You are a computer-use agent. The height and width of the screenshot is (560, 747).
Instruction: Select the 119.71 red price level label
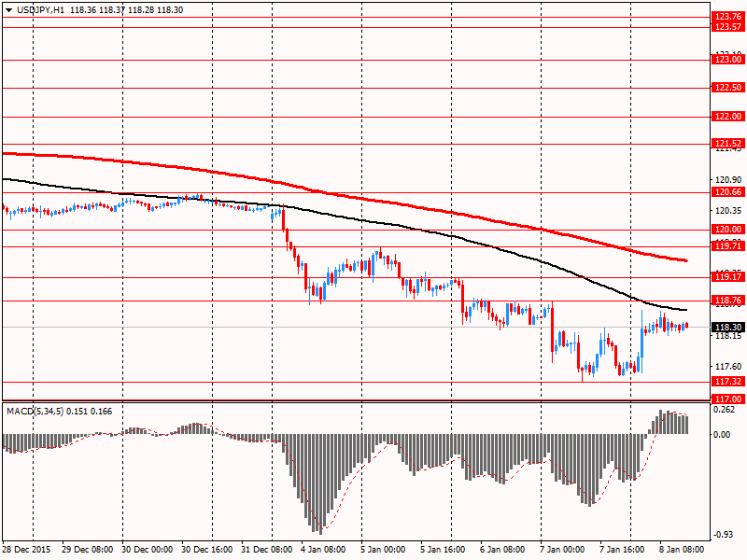coord(728,245)
